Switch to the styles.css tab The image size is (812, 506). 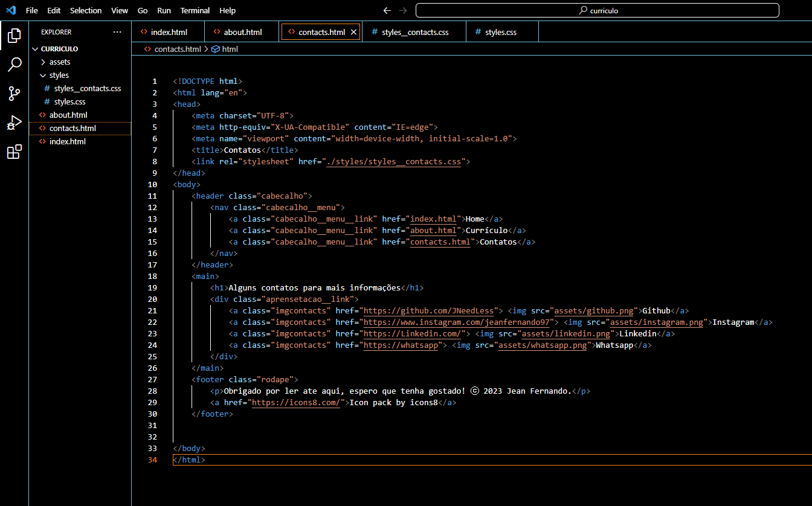click(501, 32)
